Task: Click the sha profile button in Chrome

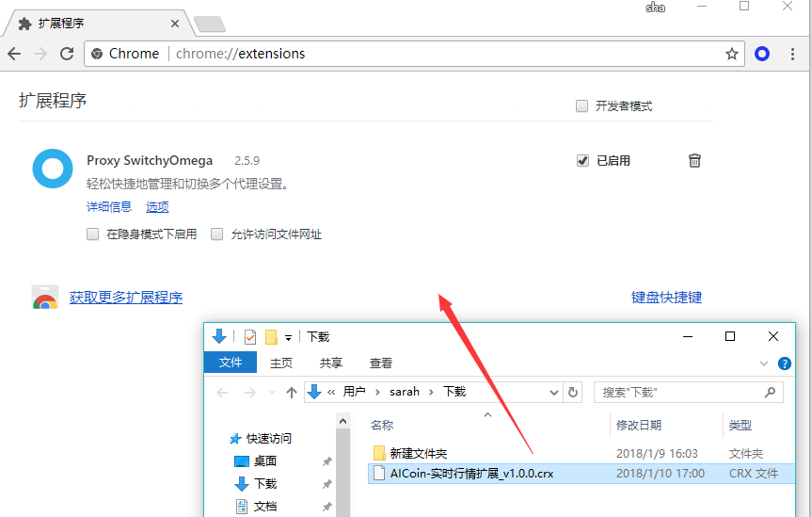Action: click(655, 8)
